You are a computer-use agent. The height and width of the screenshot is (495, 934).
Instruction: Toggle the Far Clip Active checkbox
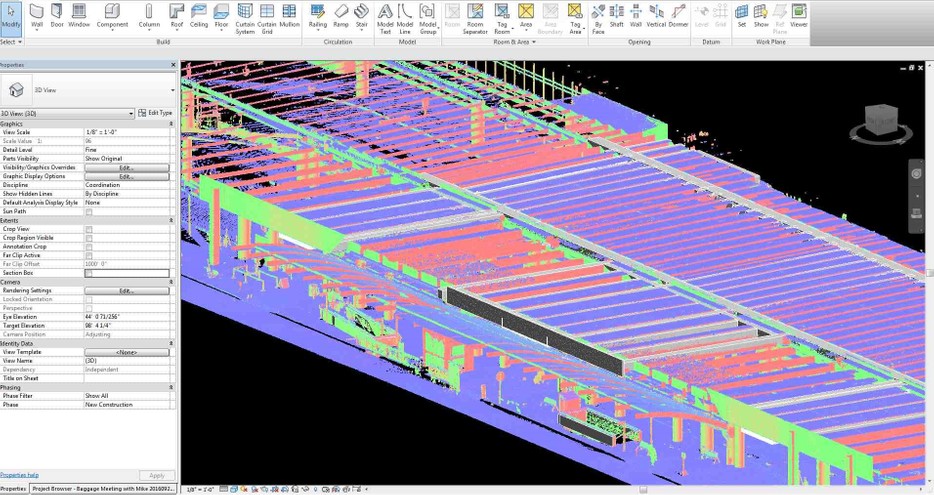click(x=89, y=256)
